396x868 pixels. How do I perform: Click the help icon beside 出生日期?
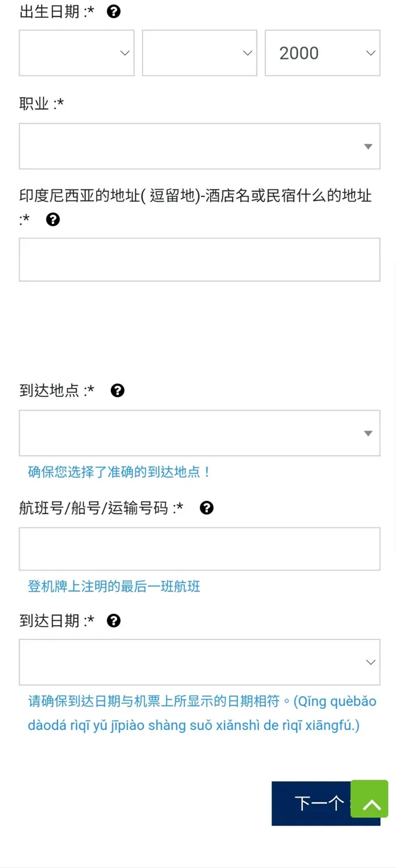coord(113,11)
